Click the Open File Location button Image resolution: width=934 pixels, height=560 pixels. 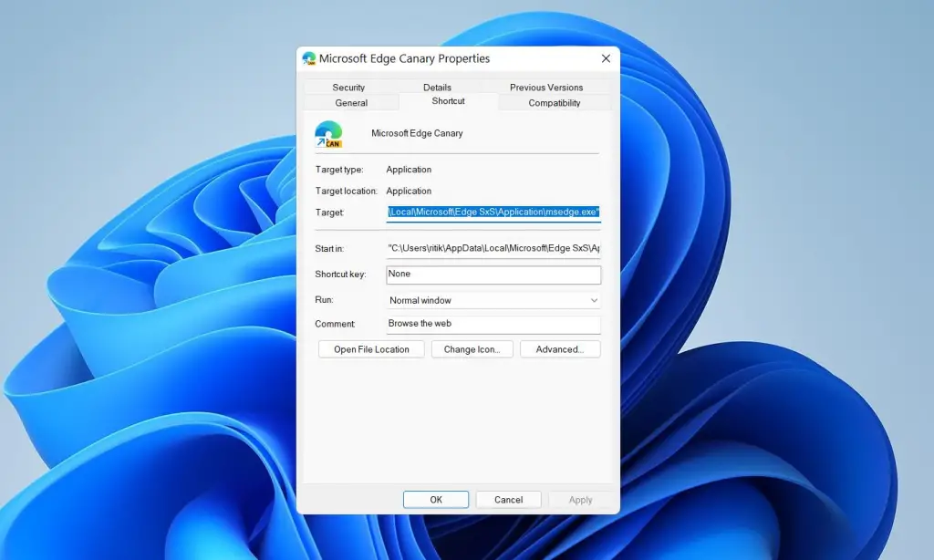(371, 349)
